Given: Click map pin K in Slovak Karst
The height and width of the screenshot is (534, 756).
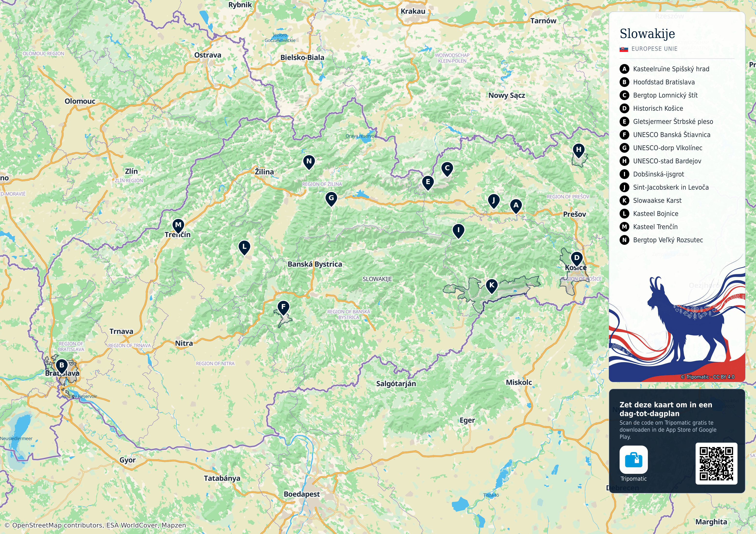Looking at the screenshot, I should [x=491, y=286].
